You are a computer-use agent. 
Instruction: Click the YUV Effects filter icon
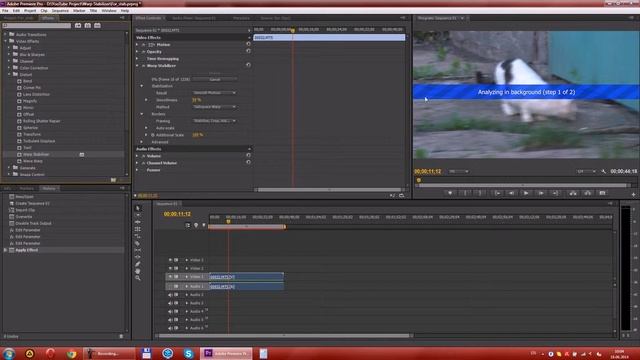point(98,25)
